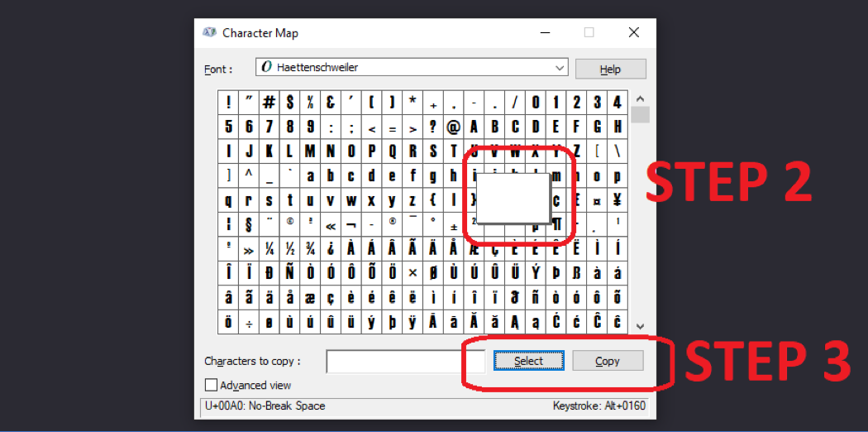868x432 pixels.
Task: Click the Help button
Action: pyautogui.click(x=610, y=69)
